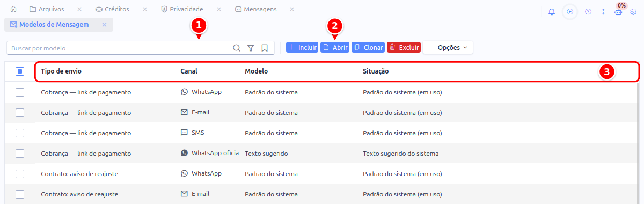Sort by Canal column header
This screenshot has height=204, width=644.
click(189, 71)
